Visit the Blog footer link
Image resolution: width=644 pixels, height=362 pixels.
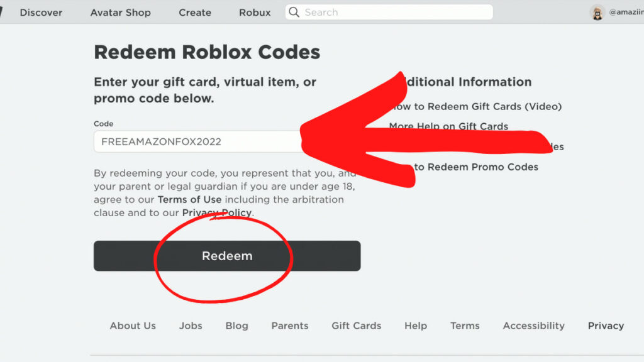click(236, 326)
